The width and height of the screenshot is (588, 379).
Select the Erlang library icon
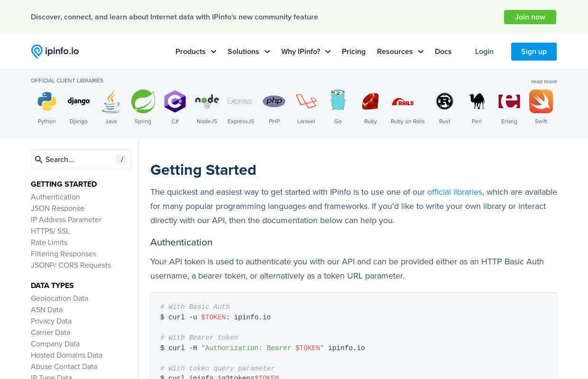(509, 101)
